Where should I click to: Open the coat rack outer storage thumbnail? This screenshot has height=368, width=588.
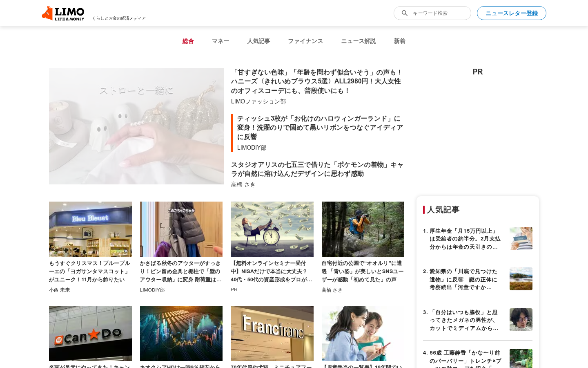(x=181, y=229)
